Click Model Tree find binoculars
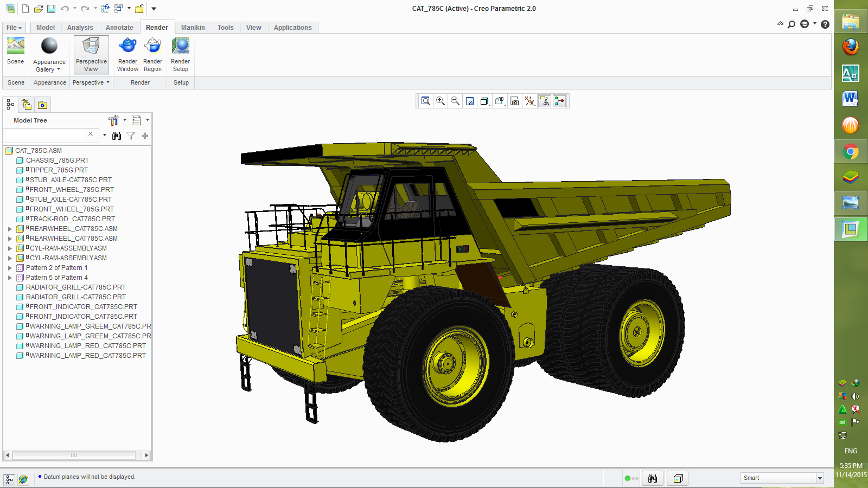This screenshot has height=488, width=868. [x=117, y=136]
